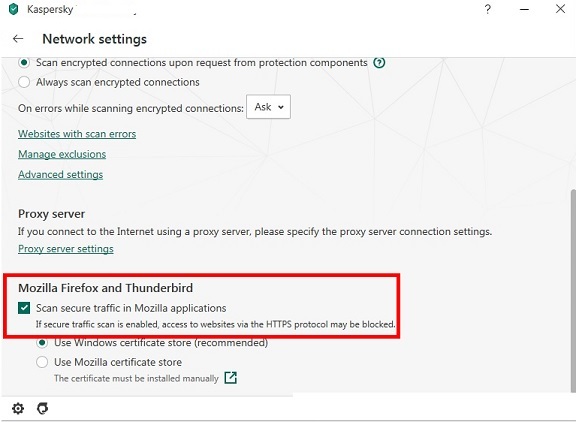Select Use Mozilla certificate store option

click(42, 362)
